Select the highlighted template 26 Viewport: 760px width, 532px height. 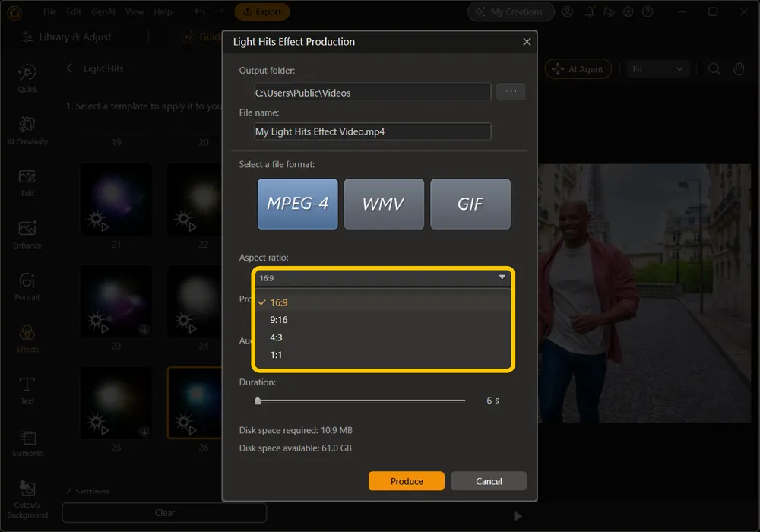pyautogui.click(x=195, y=403)
